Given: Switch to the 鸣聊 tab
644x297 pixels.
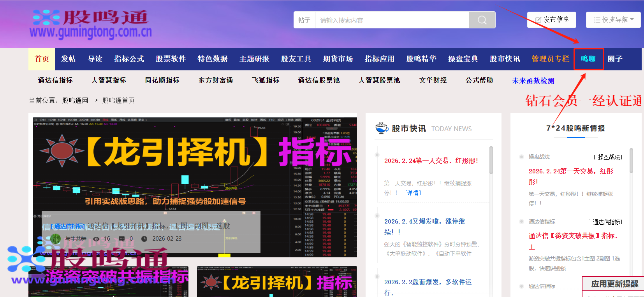Looking at the screenshot, I should tap(588, 59).
